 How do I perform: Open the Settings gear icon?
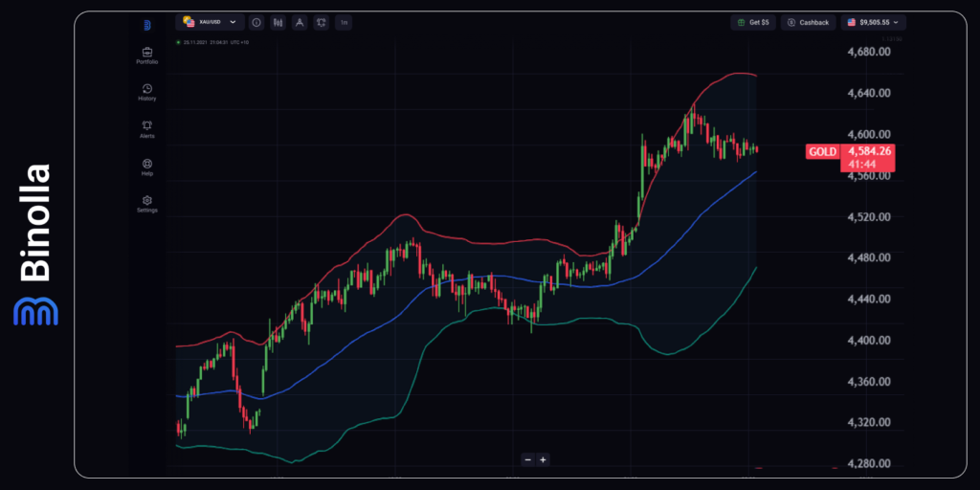click(146, 200)
